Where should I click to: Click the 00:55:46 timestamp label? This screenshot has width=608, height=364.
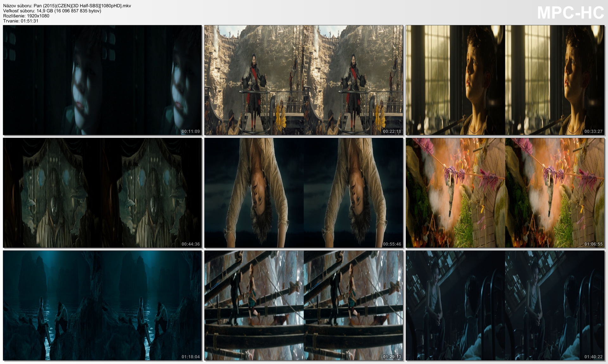pyautogui.click(x=392, y=244)
